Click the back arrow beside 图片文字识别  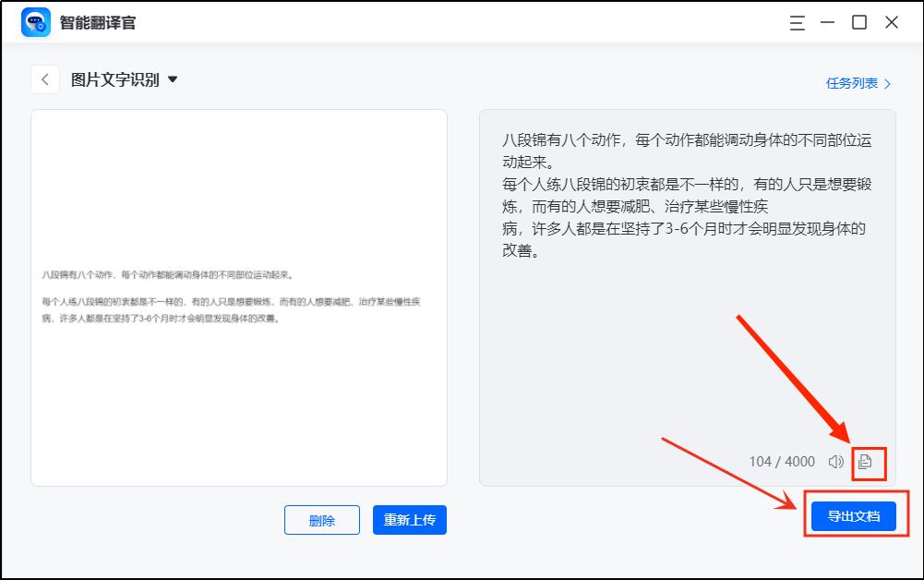45,79
